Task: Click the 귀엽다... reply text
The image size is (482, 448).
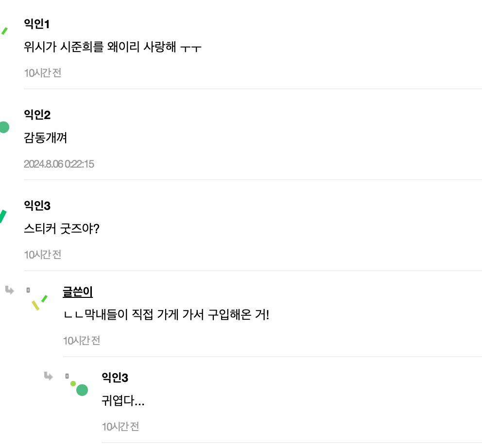Action: click(x=120, y=401)
